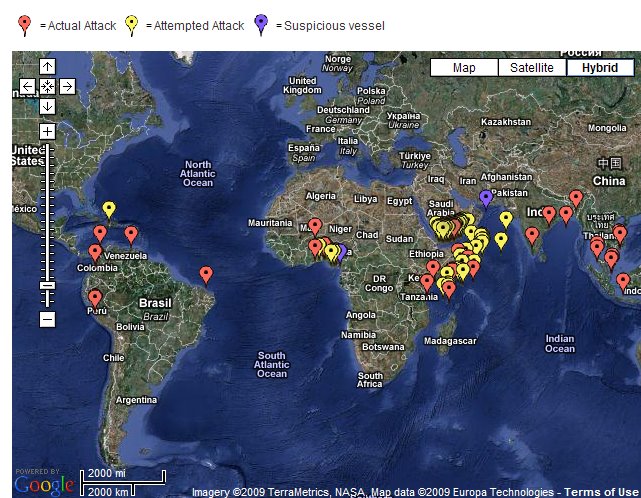The width and height of the screenshot is (641, 498).
Task: Click the 'Madagascar' map label
Action: click(x=450, y=341)
